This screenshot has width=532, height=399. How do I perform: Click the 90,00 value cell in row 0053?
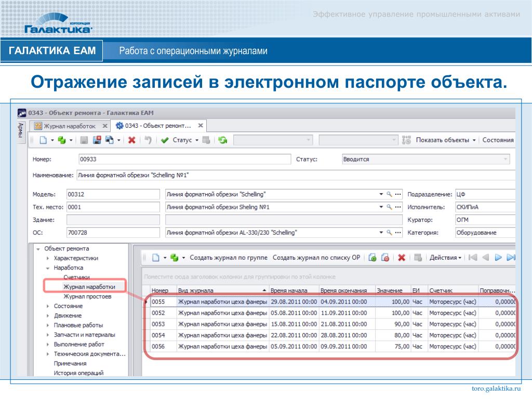point(393,324)
